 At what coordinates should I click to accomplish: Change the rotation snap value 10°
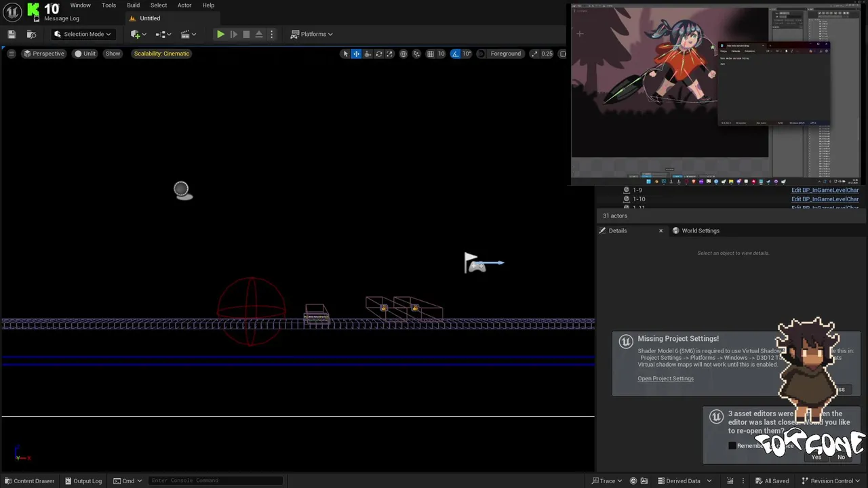coord(467,54)
